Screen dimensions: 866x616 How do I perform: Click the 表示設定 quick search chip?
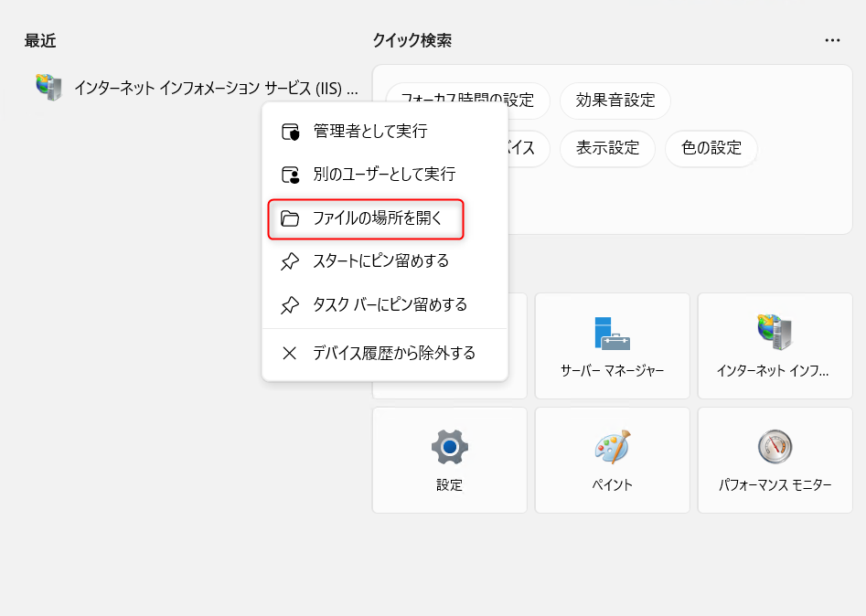[x=607, y=148]
